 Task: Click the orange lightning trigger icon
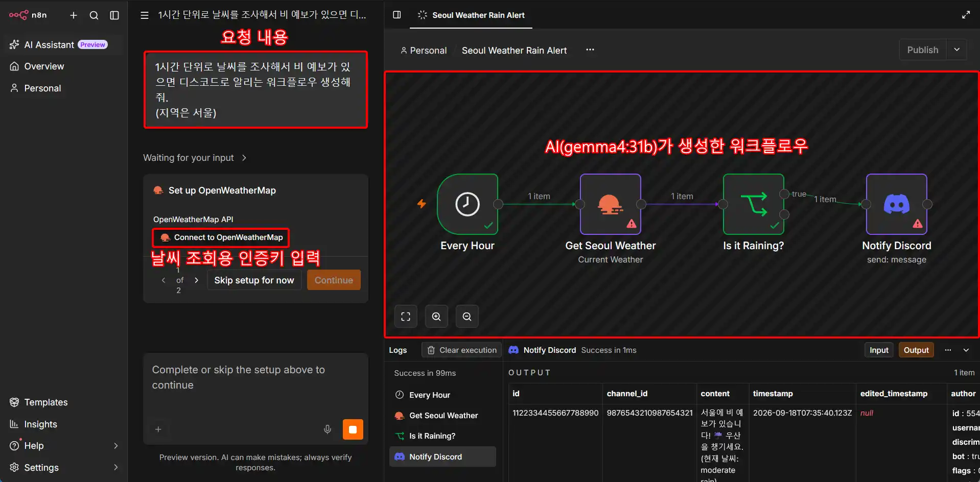422,204
